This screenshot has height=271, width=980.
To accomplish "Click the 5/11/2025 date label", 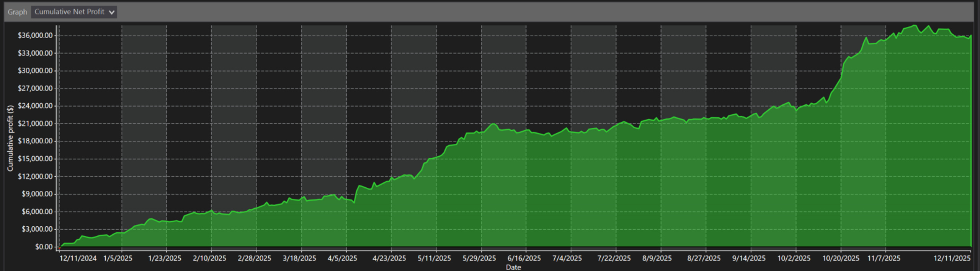I will [x=434, y=258].
